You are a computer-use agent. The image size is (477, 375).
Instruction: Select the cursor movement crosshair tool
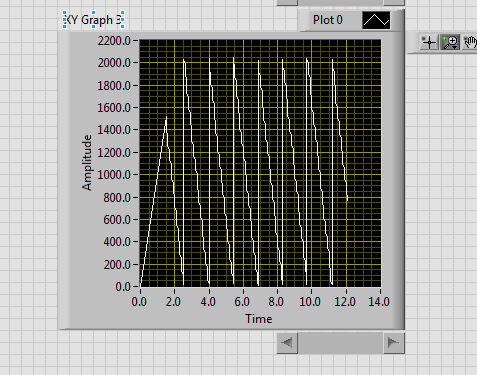point(429,42)
